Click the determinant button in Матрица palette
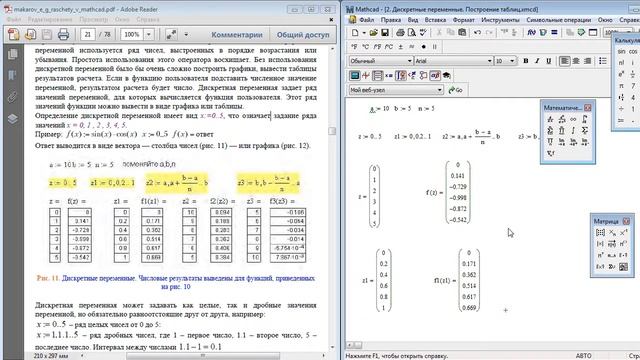 pos(600,244)
